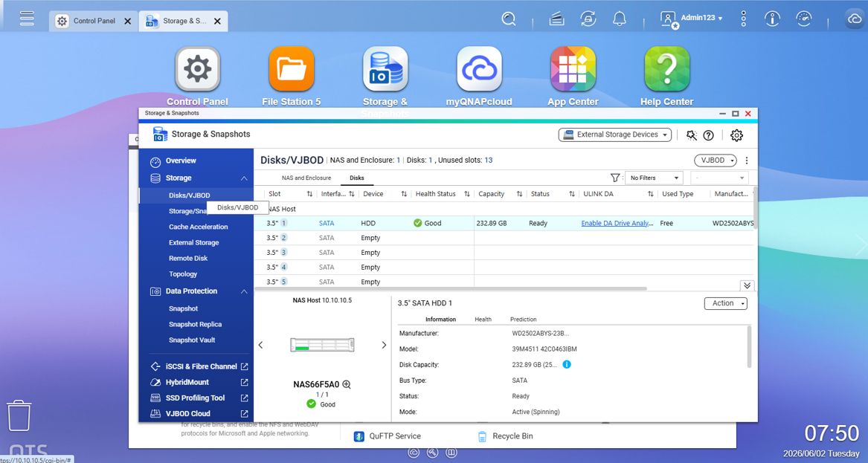The width and height of the screenshot is (868, 463).
Task: Launch Help Center desktop icon
Action: pos(667,69)
